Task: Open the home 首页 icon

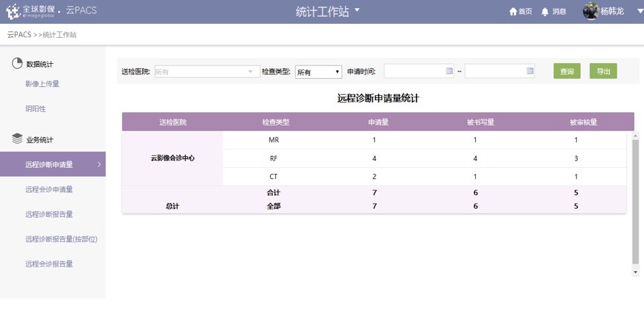Action: pos(512,12)
